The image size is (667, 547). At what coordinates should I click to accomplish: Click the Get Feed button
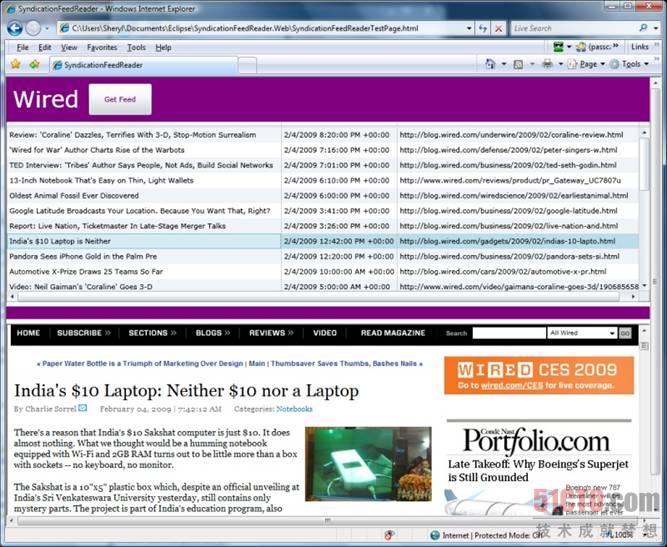pos(120,99)
